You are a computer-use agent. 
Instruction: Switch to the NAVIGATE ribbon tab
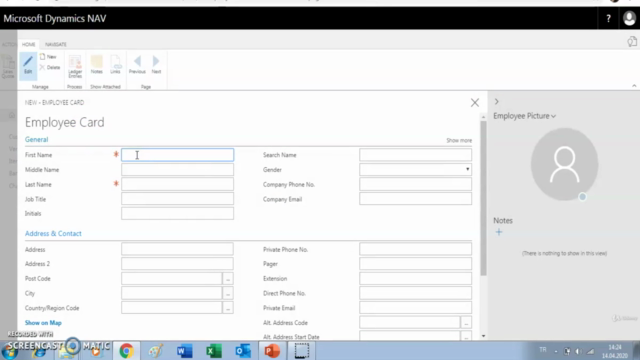[x=56, y=44]
